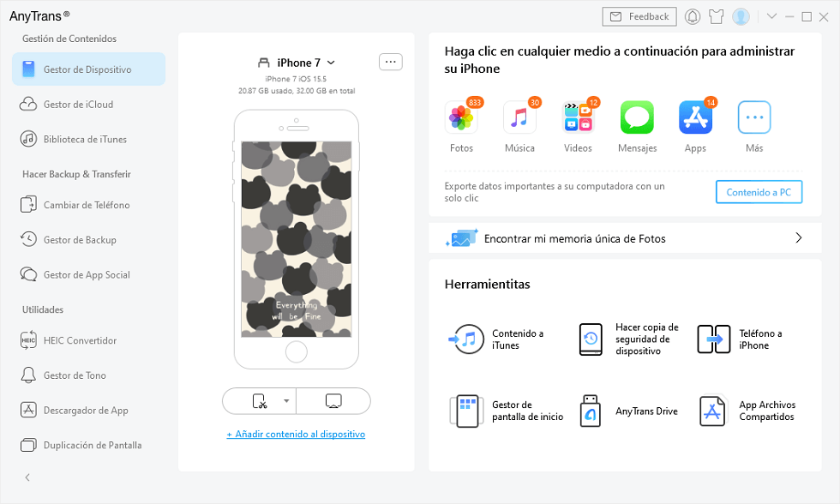Expand the iPhone 7 device dropdown
The width and height of the screenshot is (840, 504).
331,63
